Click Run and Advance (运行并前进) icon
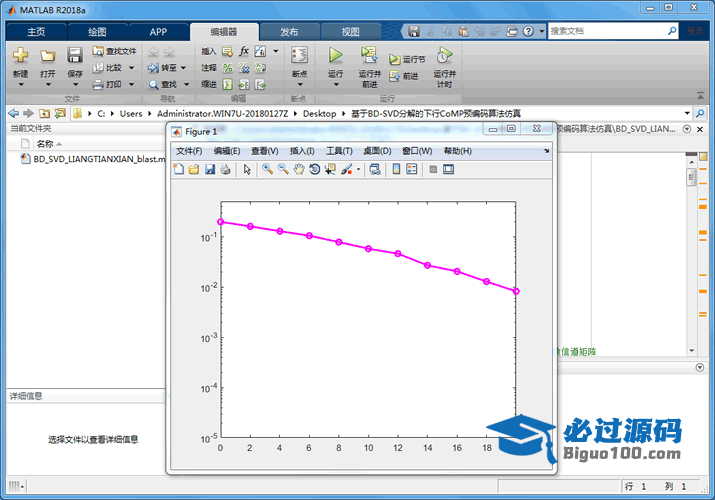The width and height of the screenshot is (715, 500). tap(369, 55)
